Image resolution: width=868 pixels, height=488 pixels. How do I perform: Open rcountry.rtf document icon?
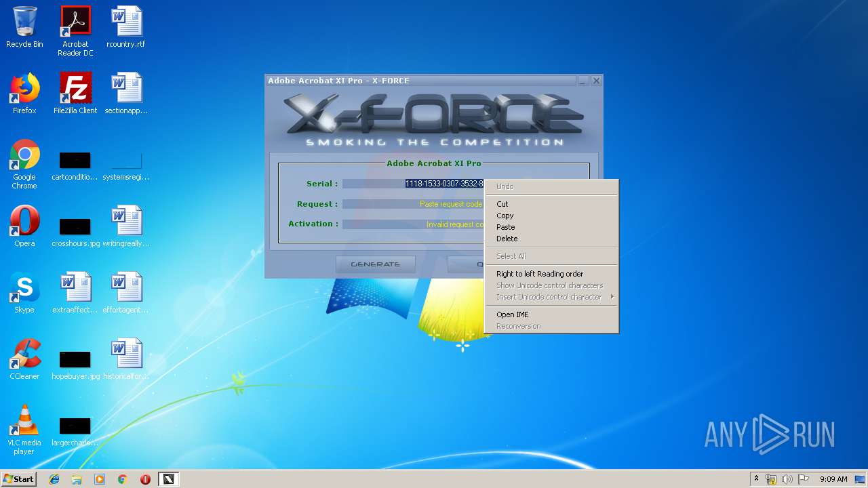coord(126,27)
